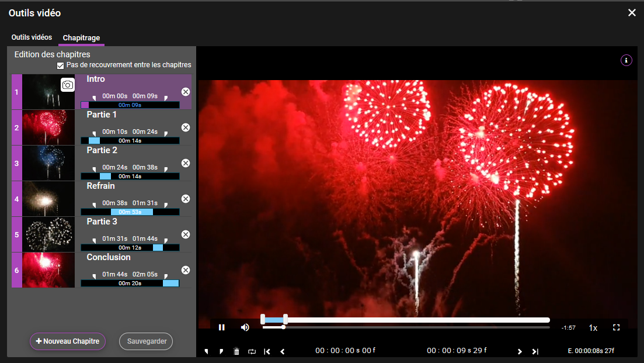Mute the video volume
This screenshot has width=644, height=363.
(x=245, y=327)
